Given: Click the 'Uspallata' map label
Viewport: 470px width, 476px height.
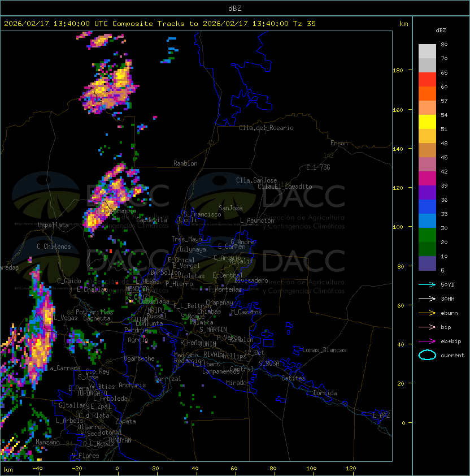Looking at the screenshot, I should pos(53,225).
